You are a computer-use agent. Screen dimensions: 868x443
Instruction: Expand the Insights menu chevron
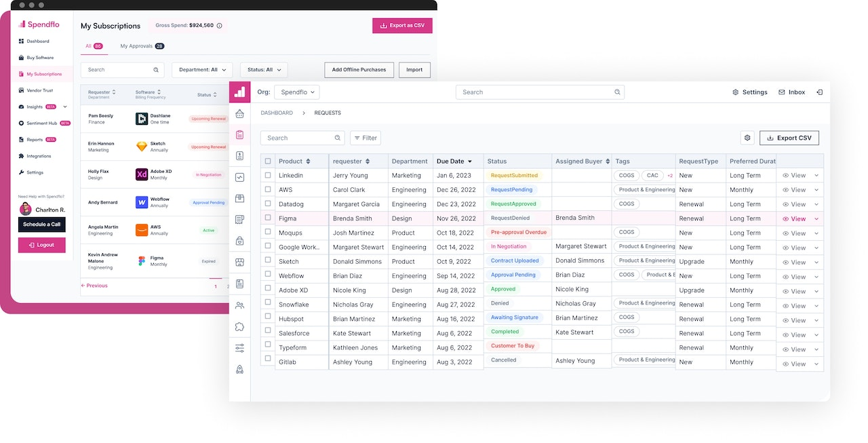pyautogui.click(x=65, y=107)
